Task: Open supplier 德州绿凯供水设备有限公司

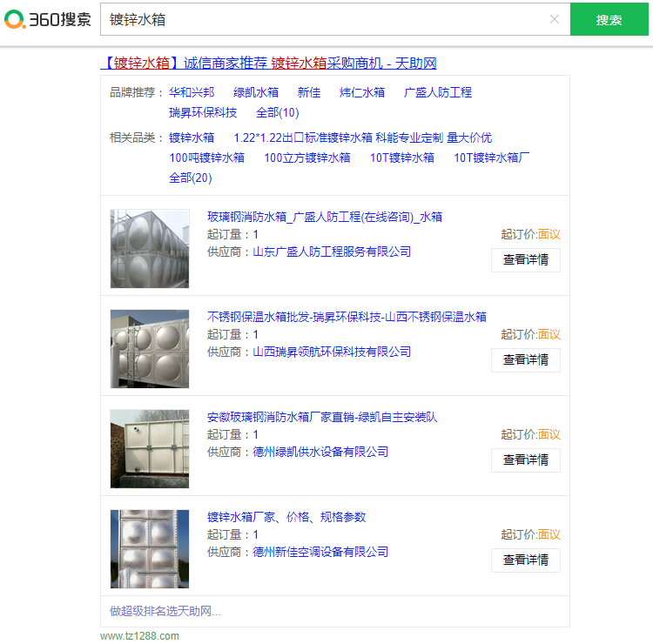Action: coord(320,452)
